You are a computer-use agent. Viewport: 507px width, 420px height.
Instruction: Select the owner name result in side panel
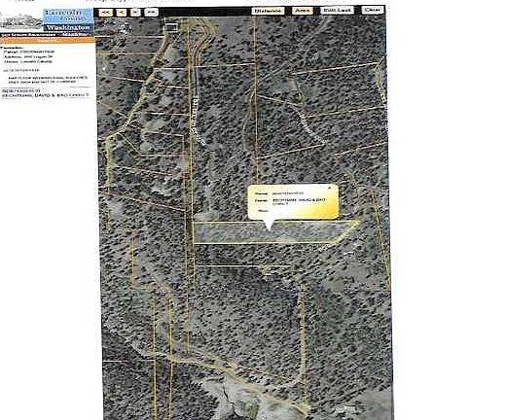pos(45,95)
